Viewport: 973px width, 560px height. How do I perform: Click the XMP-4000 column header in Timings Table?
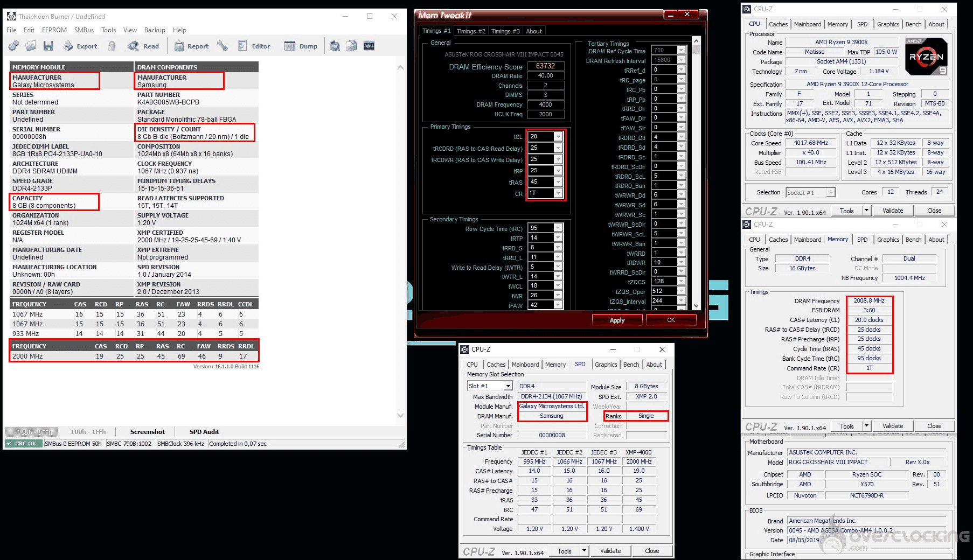click(x=638, y=452)
